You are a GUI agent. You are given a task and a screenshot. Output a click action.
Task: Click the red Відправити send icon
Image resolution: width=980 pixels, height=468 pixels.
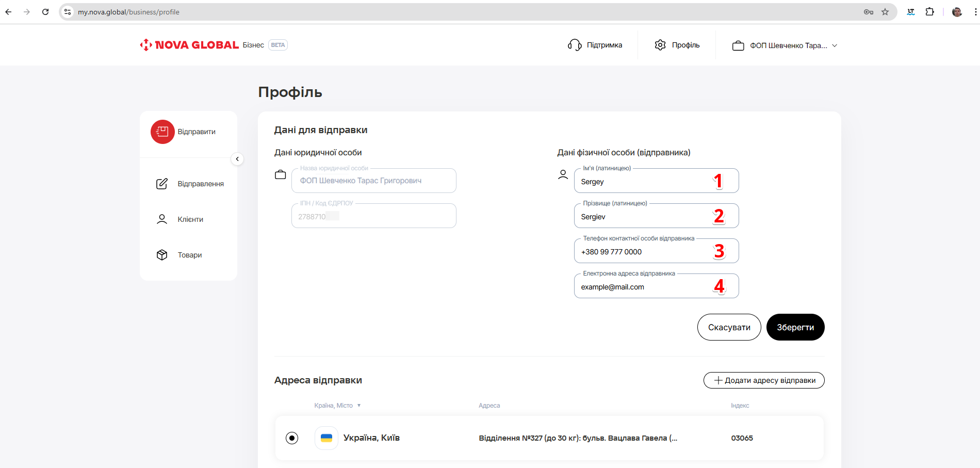(162, 132)
